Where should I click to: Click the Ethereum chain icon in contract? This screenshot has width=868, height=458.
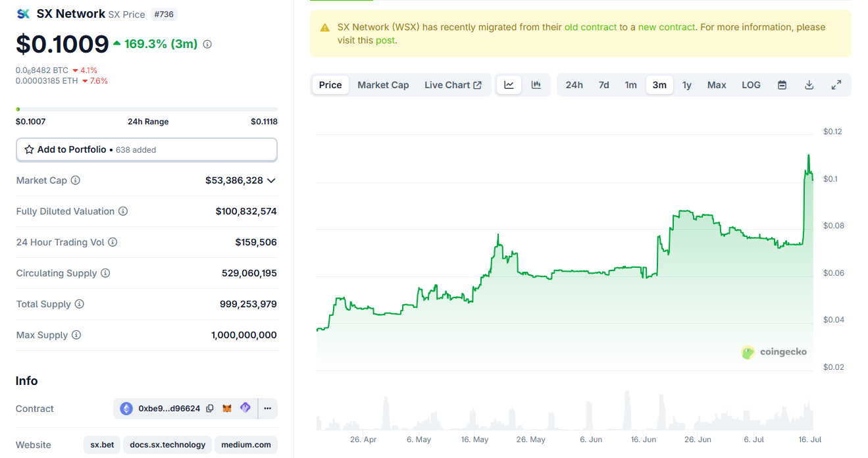(126, 409)
